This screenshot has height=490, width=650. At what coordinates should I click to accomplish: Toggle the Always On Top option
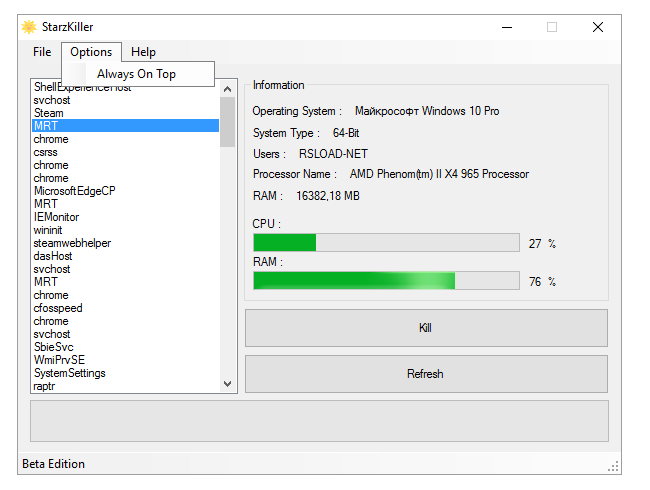click(x=138, y=74)
